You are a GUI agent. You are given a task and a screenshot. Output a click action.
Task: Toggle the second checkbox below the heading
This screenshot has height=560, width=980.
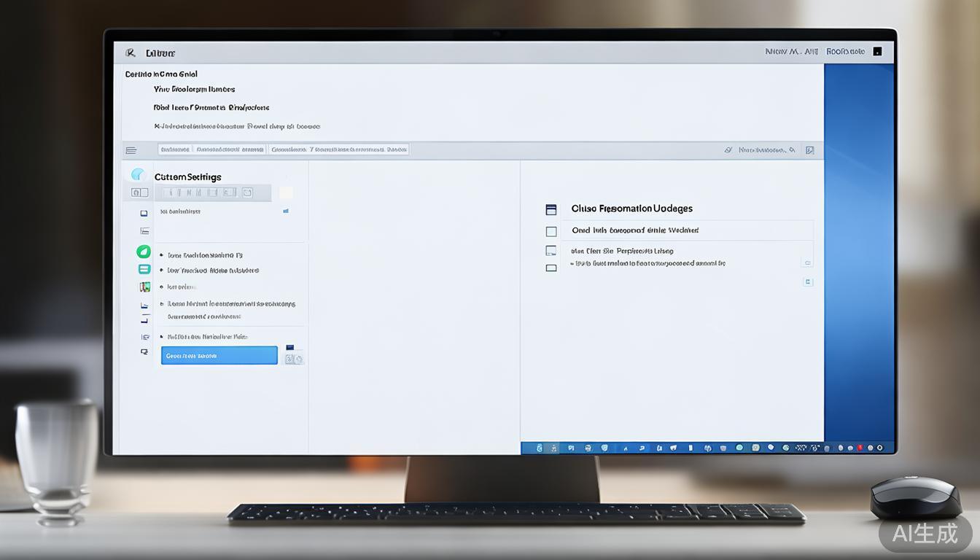[551, 250]
